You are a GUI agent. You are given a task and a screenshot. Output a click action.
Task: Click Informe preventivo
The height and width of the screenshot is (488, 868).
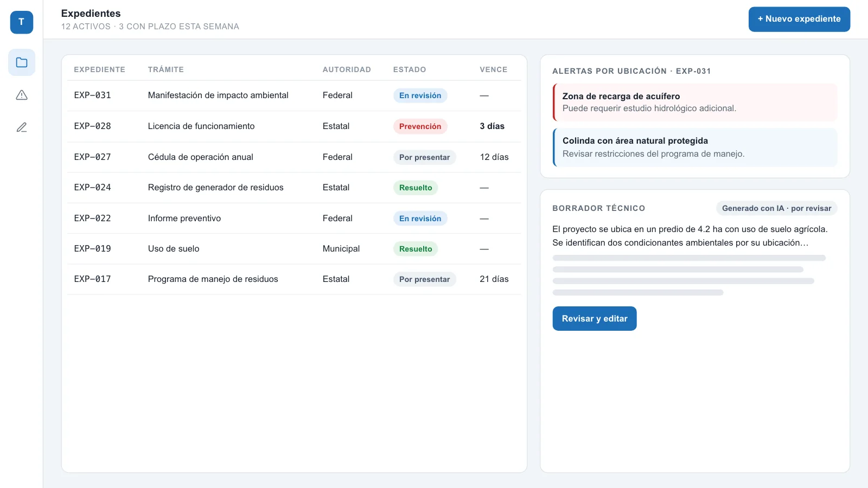click(184, 219)
